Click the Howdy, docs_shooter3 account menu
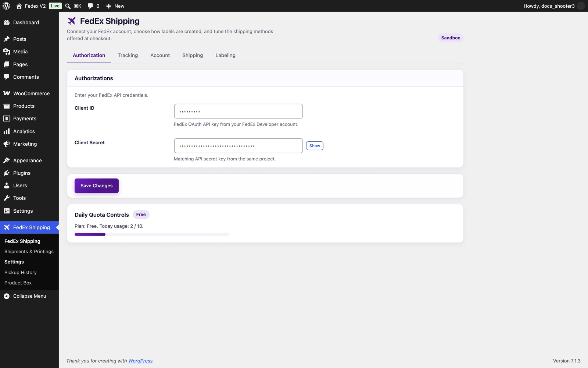Image resolution: width=588 pixels, height=368 pixels. (554, 6)
